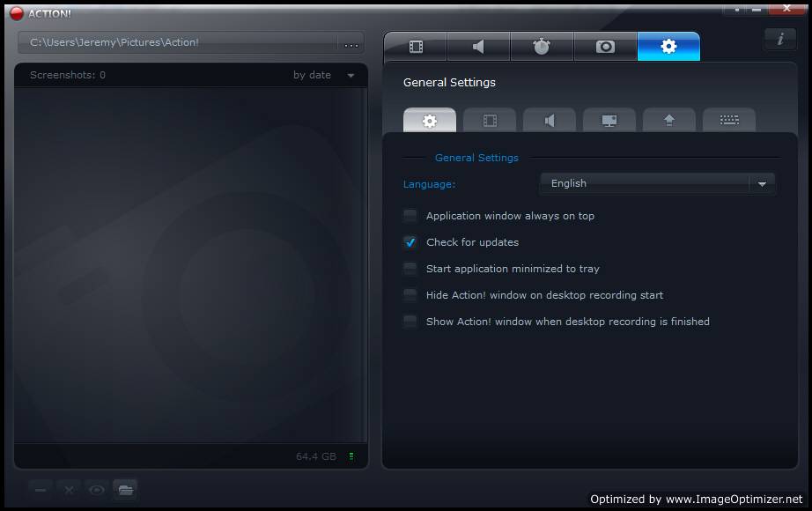Open the 'by date' sort dropdown
The height and width of the screenshot is (511, 812).
[x=324, y=75]
